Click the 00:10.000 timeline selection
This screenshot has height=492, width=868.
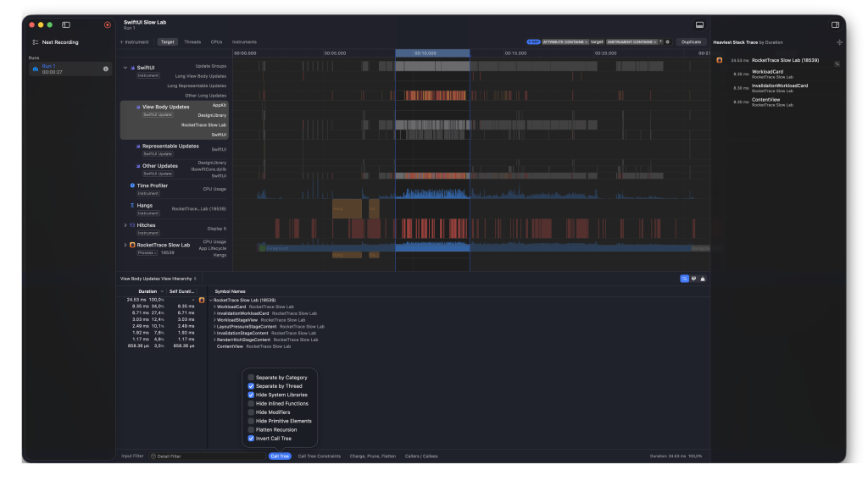pyautogui.click(x=432, y=53)
